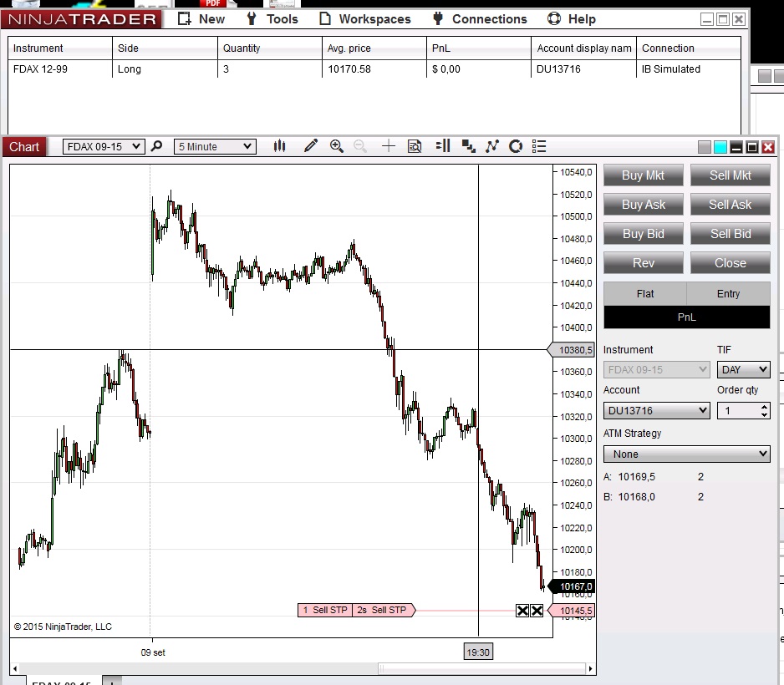Click the bar chart style icon
The image size is (784, 685).
click(x=279, y=146)
